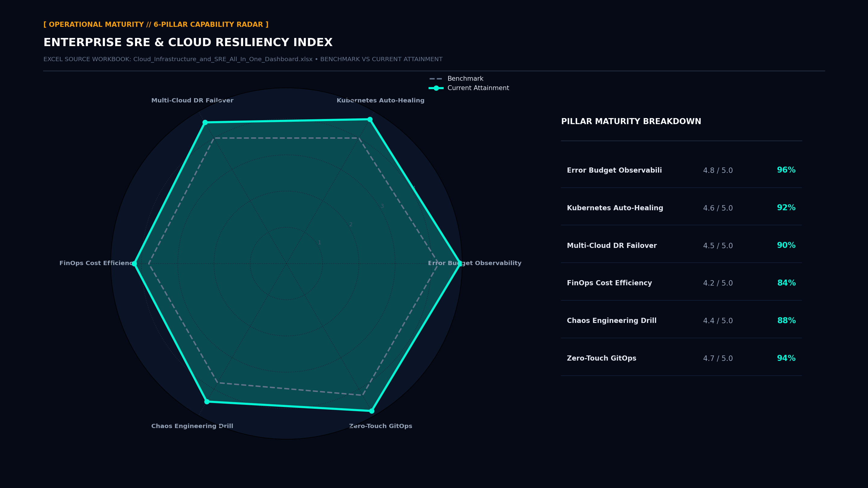Click the Zero-Touch GitOps data point marker
The image size is (868, 488).
(x=372, y=411)
